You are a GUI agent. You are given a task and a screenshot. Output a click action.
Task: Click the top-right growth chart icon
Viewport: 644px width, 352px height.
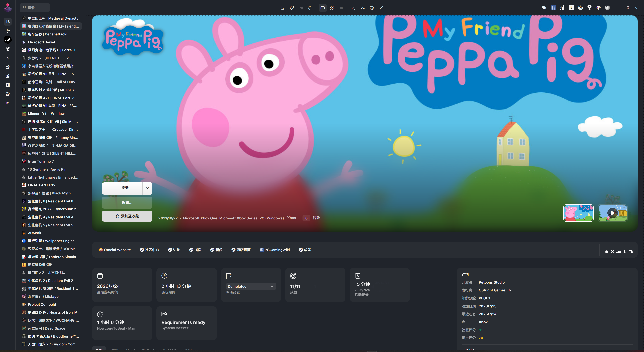click(562, 8)
